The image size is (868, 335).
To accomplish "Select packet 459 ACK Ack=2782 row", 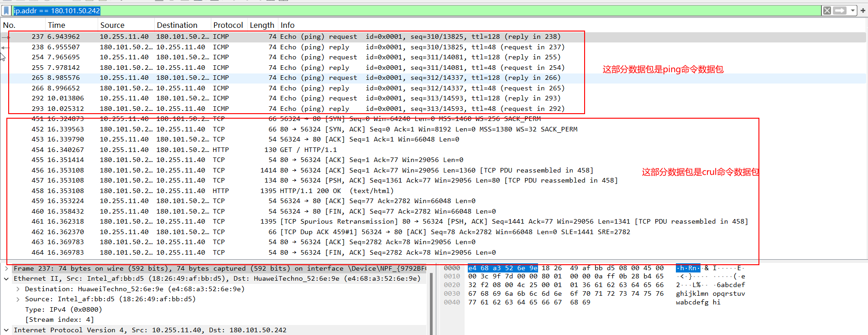I will click(x=433, y=201).
